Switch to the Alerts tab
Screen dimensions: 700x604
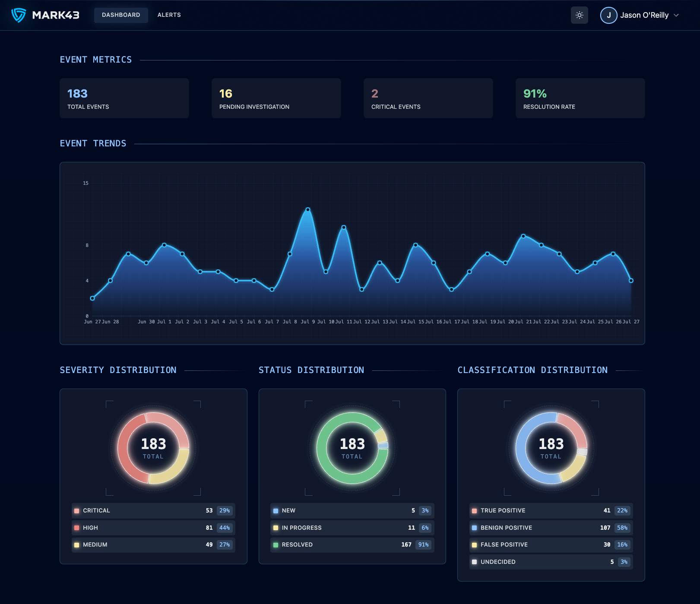click(x=169, y=15)
